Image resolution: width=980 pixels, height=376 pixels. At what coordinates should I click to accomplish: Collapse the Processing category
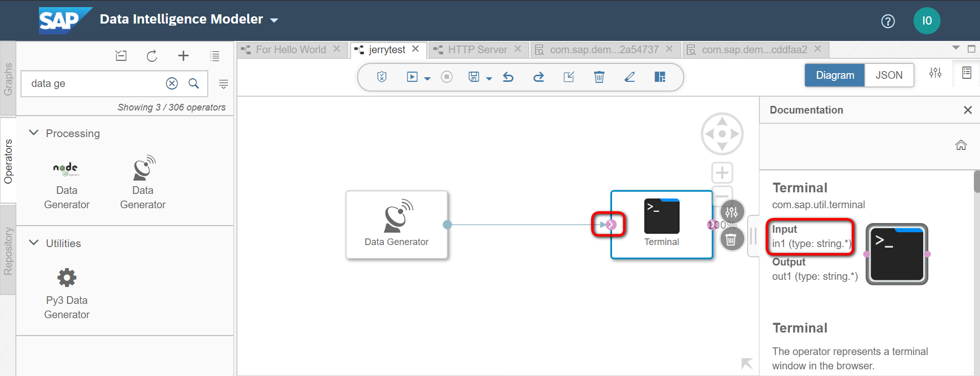(x=34, y=133)
